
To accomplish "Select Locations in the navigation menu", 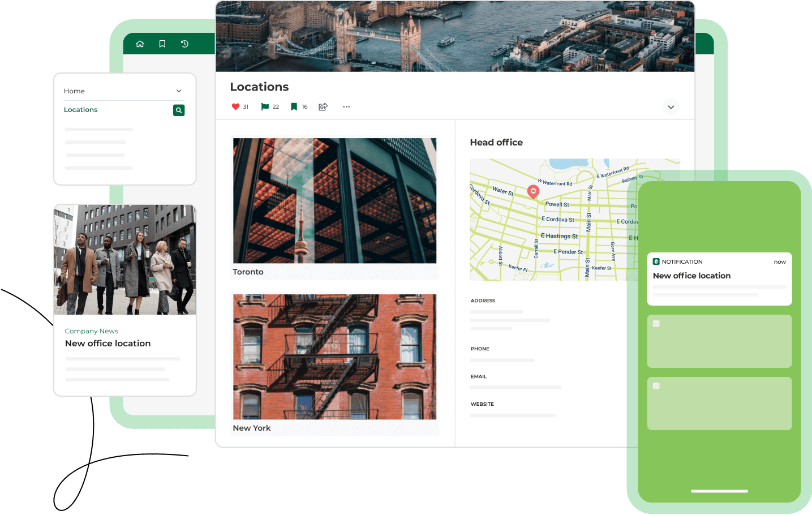I will [x=81, y=110].
